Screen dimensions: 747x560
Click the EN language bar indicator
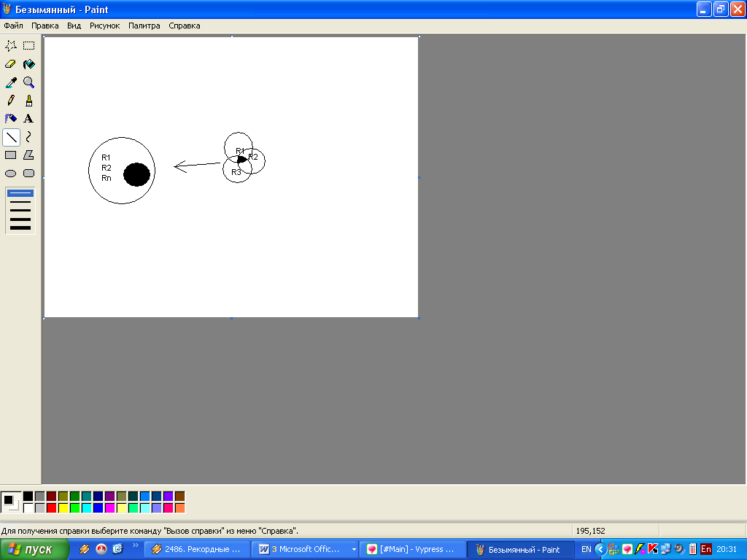[586, 550]
